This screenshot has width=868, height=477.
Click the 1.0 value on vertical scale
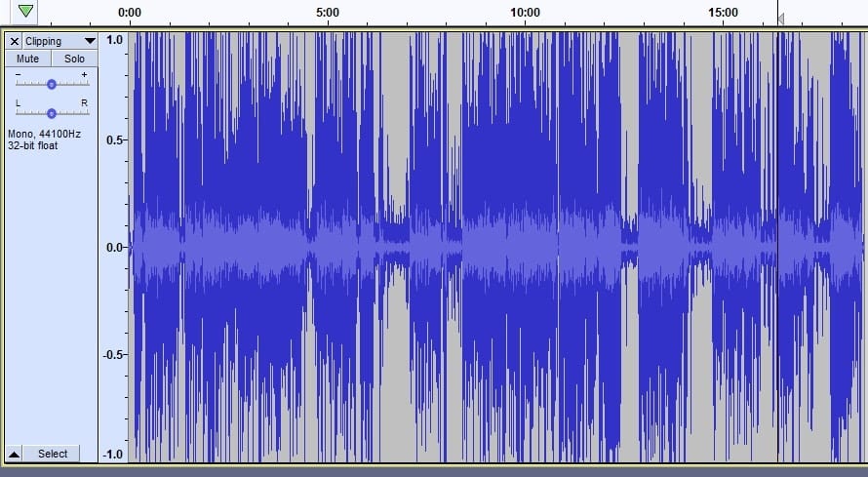coord(114,40)
